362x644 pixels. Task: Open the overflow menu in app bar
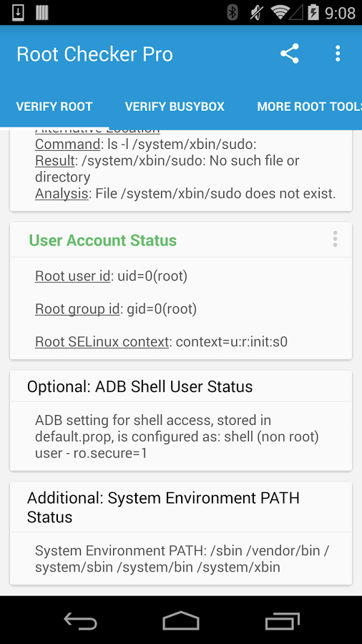click(x=338, y=54)
